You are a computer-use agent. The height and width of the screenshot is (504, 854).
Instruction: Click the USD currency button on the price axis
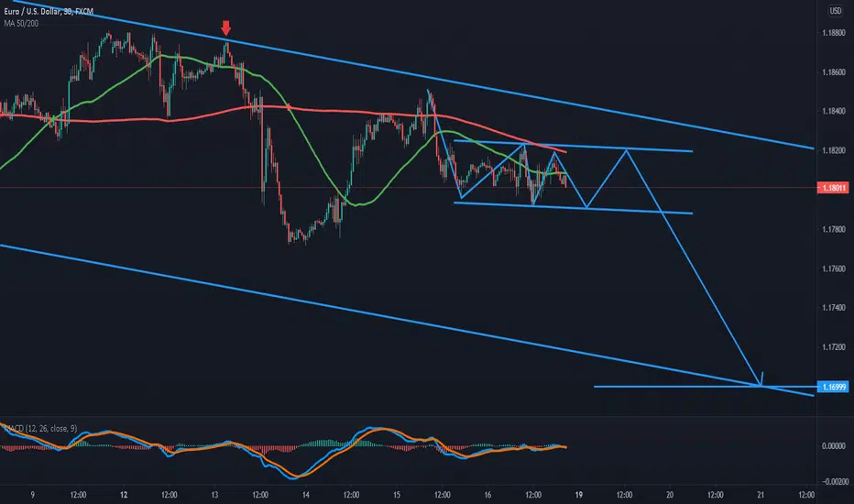tap(835, 11)
